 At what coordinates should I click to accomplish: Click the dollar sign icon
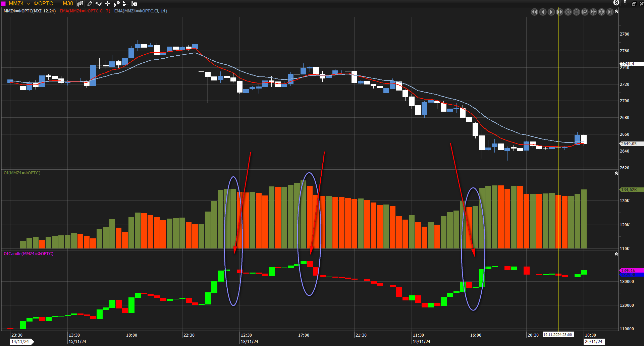point(616,3)
